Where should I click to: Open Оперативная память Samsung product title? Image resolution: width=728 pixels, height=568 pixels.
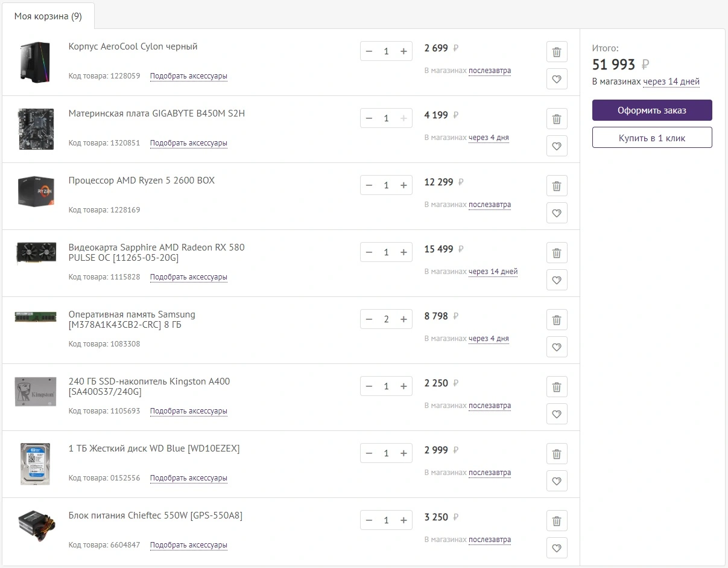point(132,319)
